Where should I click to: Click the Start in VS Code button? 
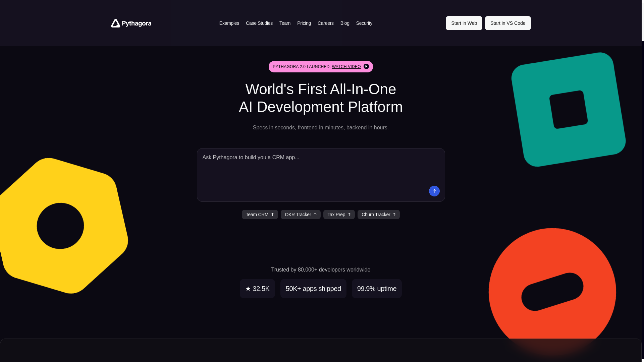(x=508, y=23)
